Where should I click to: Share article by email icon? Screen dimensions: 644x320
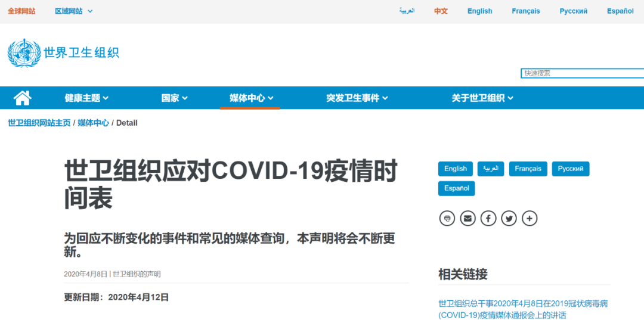coord(468,218)
